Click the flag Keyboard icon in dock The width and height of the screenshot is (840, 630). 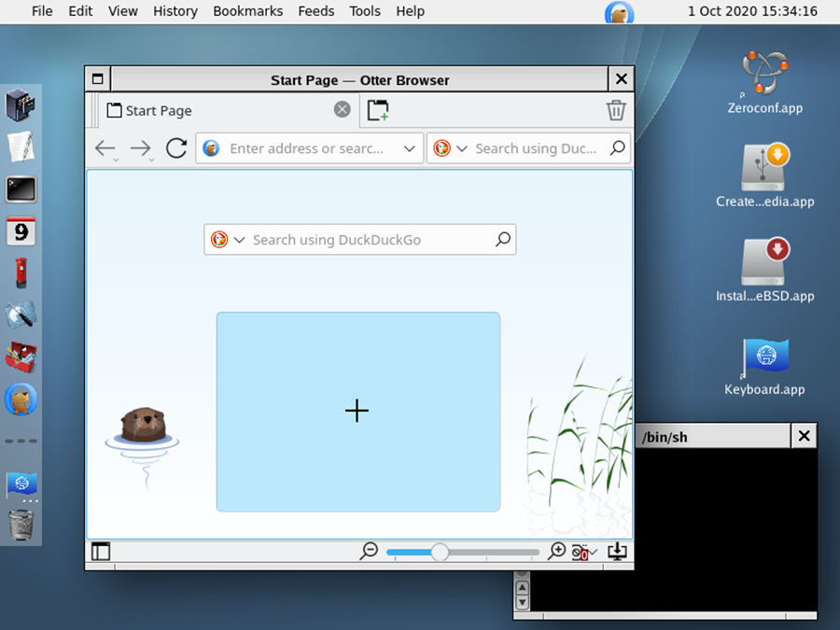pyautogui.click(x=21, y=483)
